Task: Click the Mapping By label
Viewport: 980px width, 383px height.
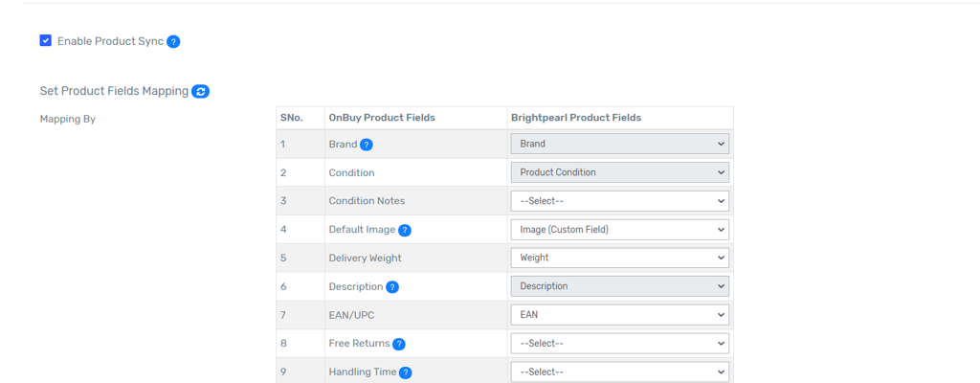Action: [68, 119]
